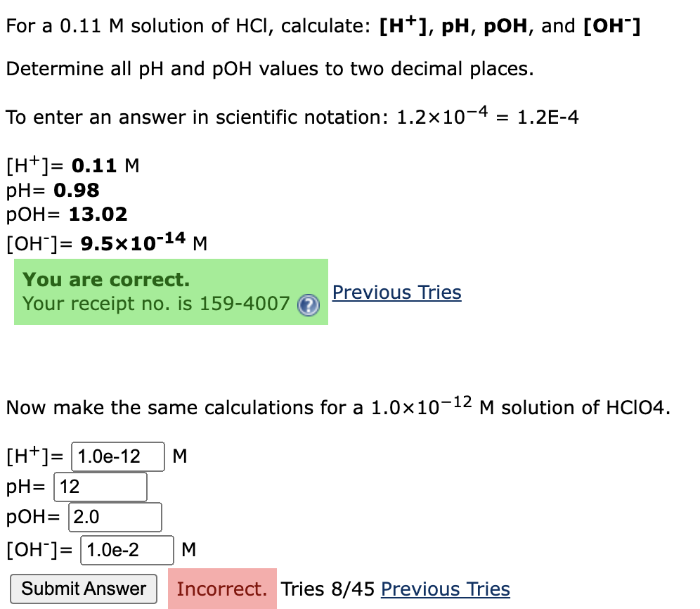The image size is (700, 609).
Task: Click the HCl problem statement heading
Action: point(322,25)
